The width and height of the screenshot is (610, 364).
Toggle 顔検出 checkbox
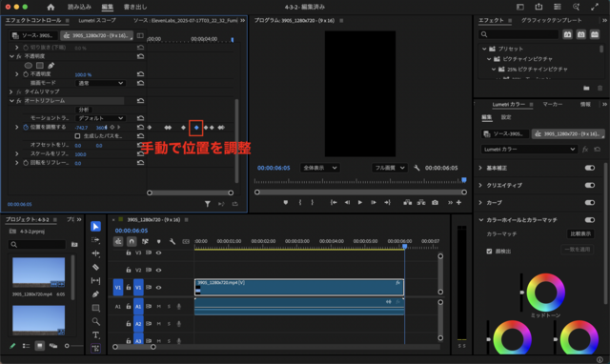click(489, 252)
